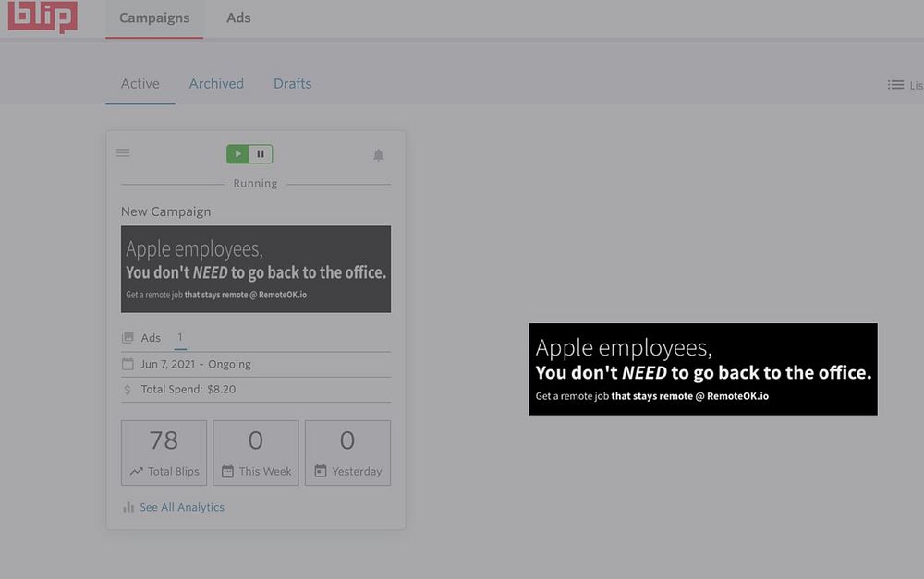Open the This Week stat box

point(256,453)
